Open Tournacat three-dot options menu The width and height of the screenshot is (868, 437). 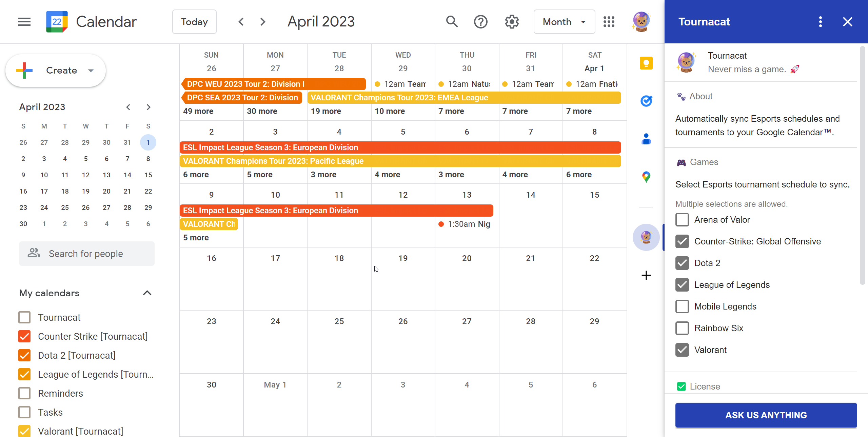(x=820, y=22)
